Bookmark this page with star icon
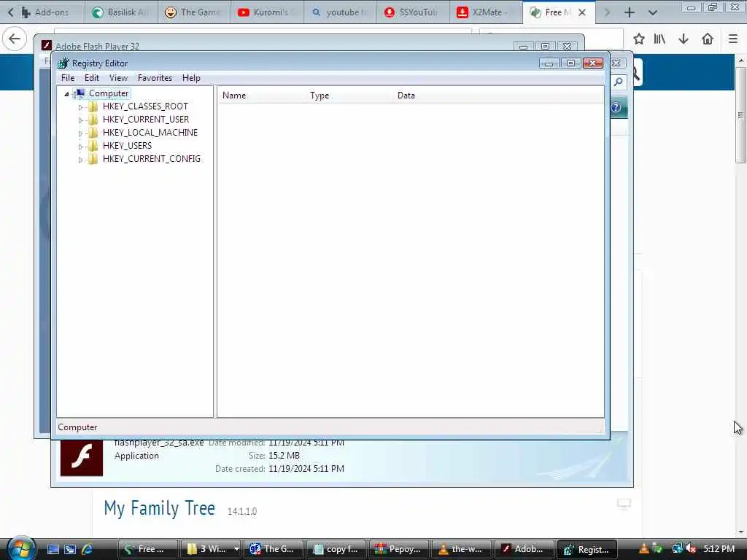Screen dimensions: 747x560 (639, 39)
